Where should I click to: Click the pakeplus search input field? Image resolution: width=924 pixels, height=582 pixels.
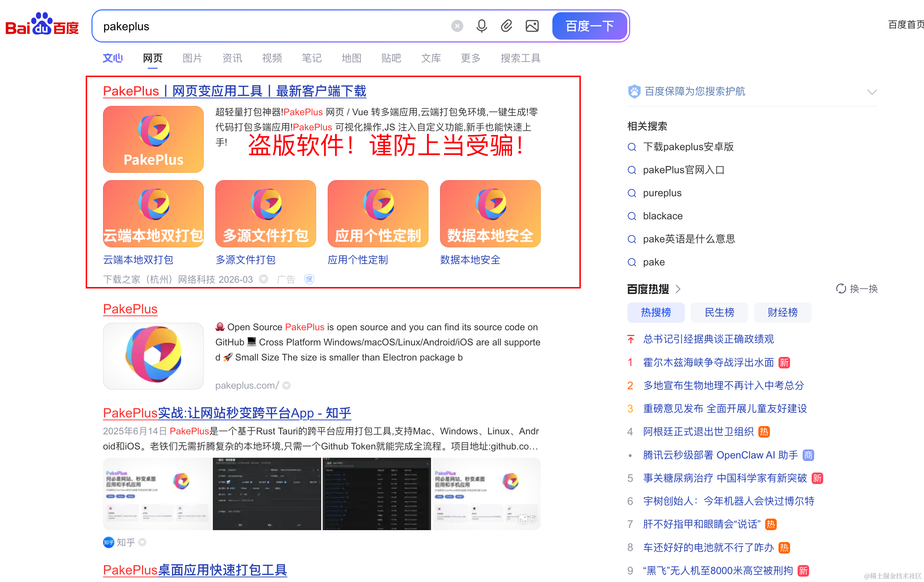pyautogui.click(x=269, y=26)
